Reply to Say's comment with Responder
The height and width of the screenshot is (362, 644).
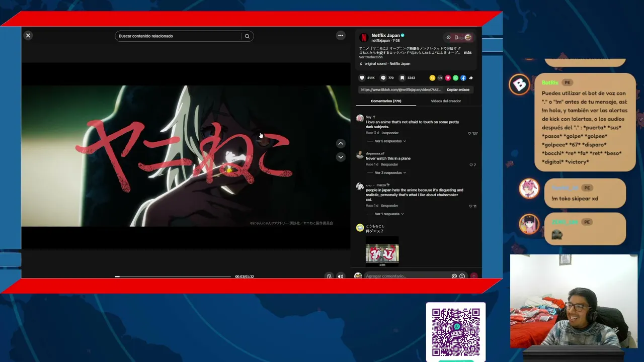pos(390,133)
